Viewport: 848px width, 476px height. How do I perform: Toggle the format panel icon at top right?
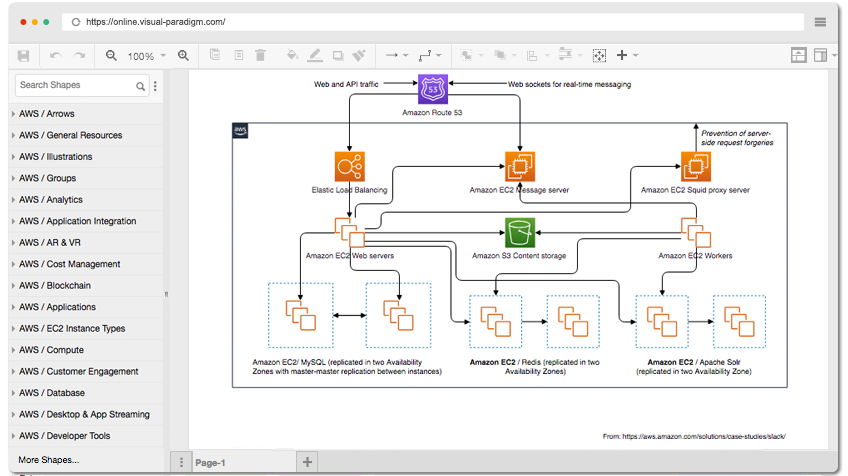click(x=821, y=55)
